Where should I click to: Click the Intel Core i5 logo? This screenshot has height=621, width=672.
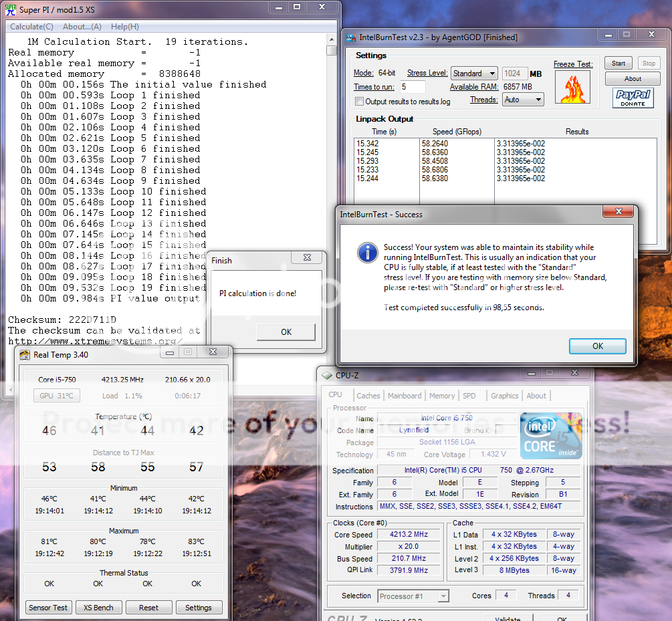coord(551,435)
